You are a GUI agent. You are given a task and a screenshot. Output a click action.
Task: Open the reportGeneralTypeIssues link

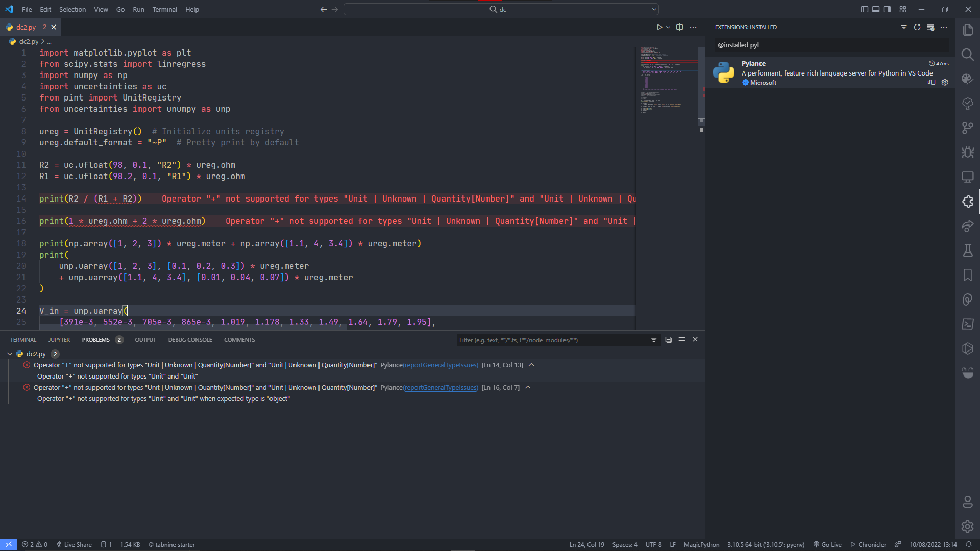[x=440, y=365]
